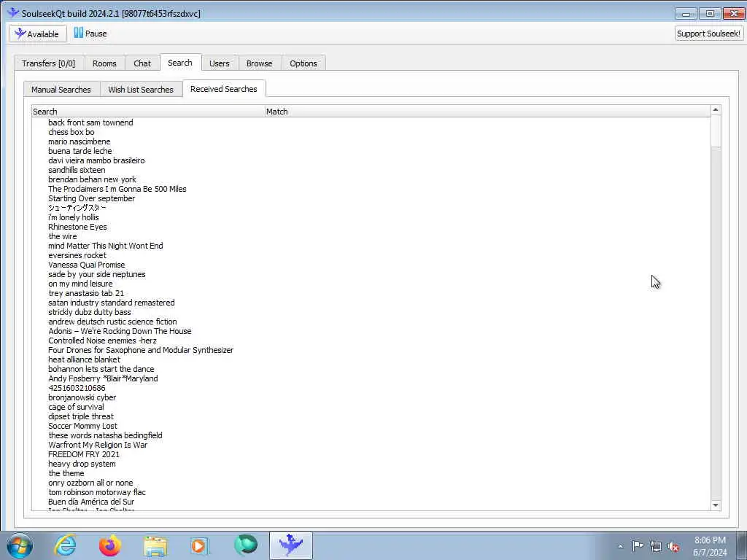Image resolution: width=747 pixels, height=560 pixels.
Task: Select the row "eversines rocket"
Action: (x=77, y=255)
